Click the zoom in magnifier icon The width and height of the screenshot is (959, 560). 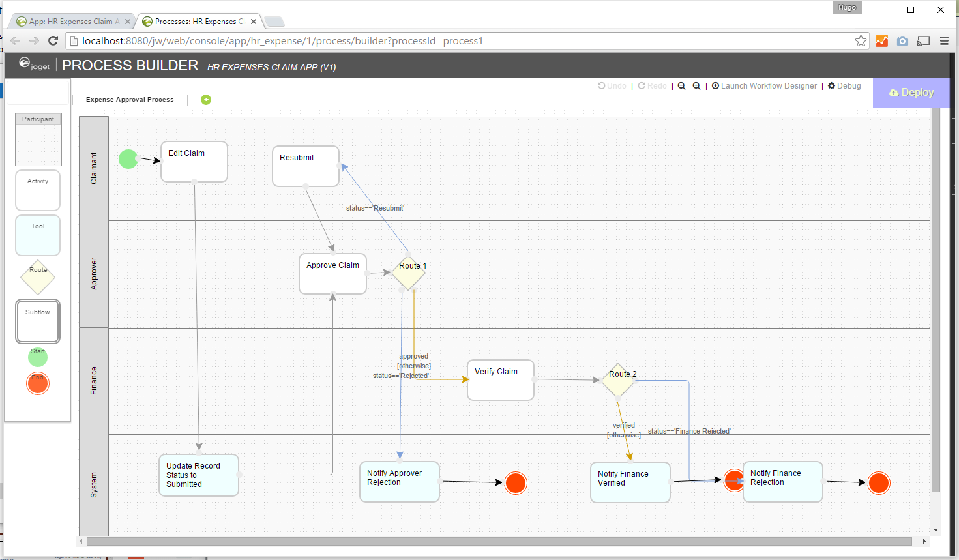coord(697,86)
